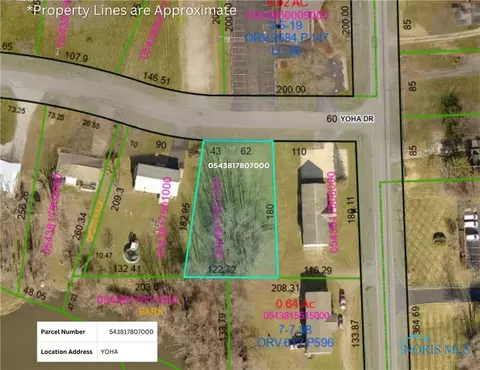Viewport: 480px width, 370px height.
Task: Select the highlighted cyan parcel outline
Action: point(231,209)
